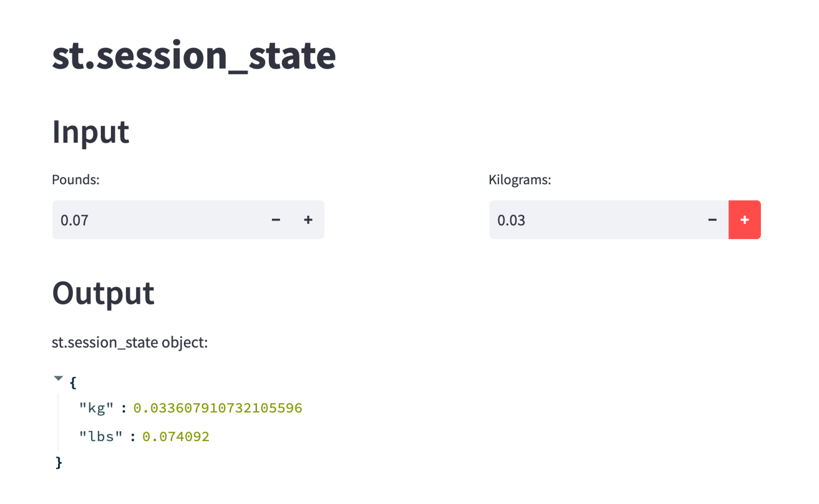Hit the red plus button for Kilograms
The width and height of the screenshot is (819, 504).
coord(744,220)
